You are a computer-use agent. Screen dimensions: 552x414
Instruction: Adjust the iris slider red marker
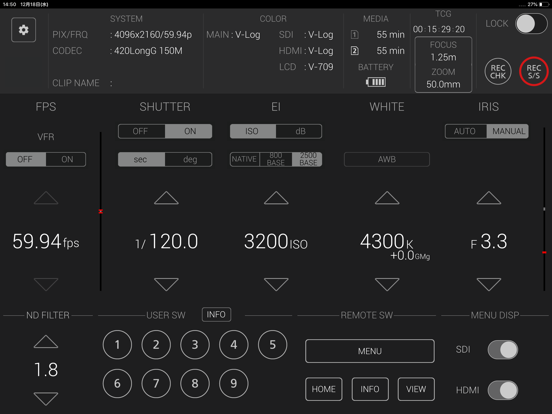click(x=544, y=252)
